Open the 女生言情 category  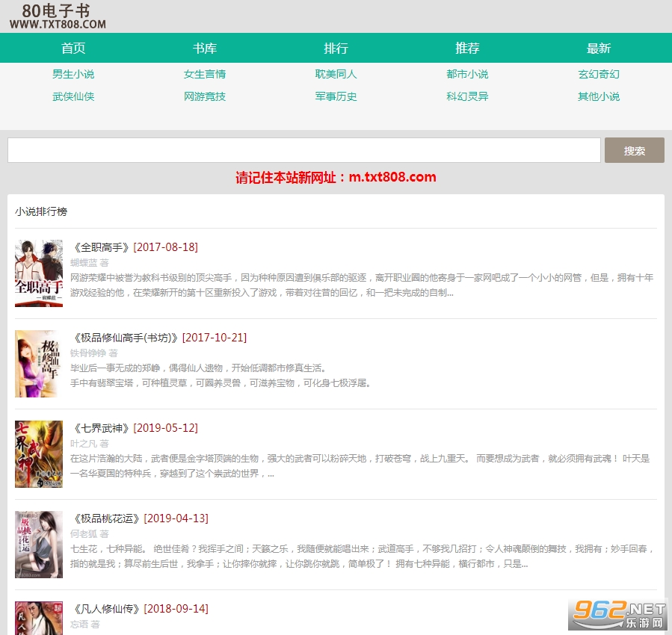pyautogui.click(x=204, y=74)
